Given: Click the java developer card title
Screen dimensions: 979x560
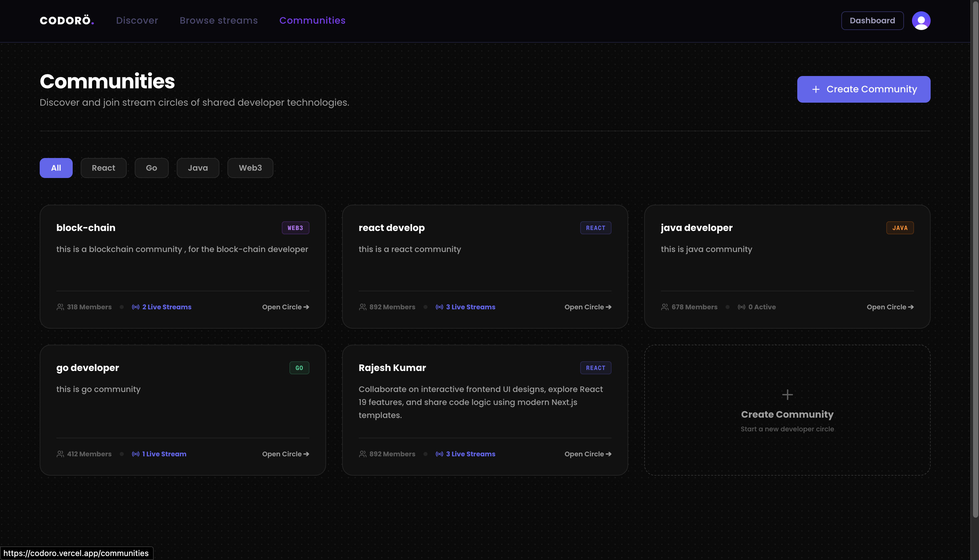Looking at the screenshot, I should (x=697, y=228).
